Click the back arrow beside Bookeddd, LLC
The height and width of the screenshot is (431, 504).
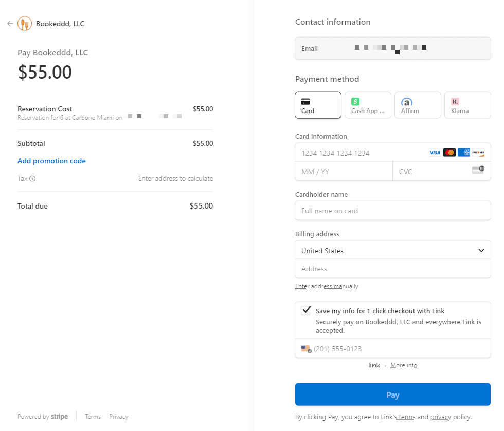(10, 23)
